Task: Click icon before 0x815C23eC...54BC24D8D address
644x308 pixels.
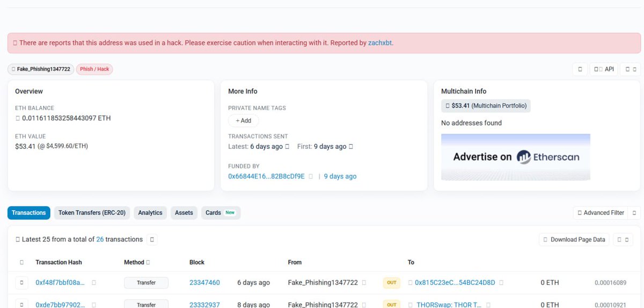Action: pos(411,283)
